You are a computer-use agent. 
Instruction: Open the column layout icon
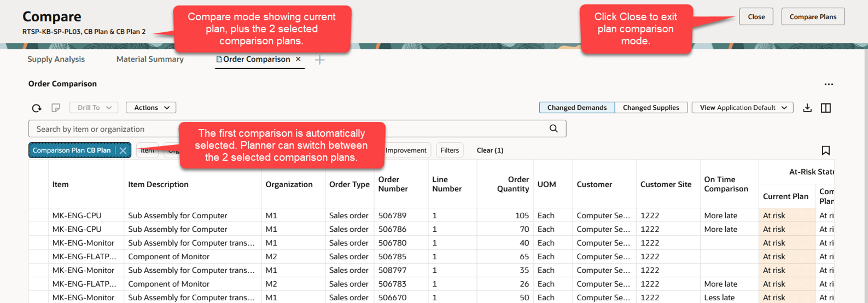pyautogui.click(x=826, y=108)
